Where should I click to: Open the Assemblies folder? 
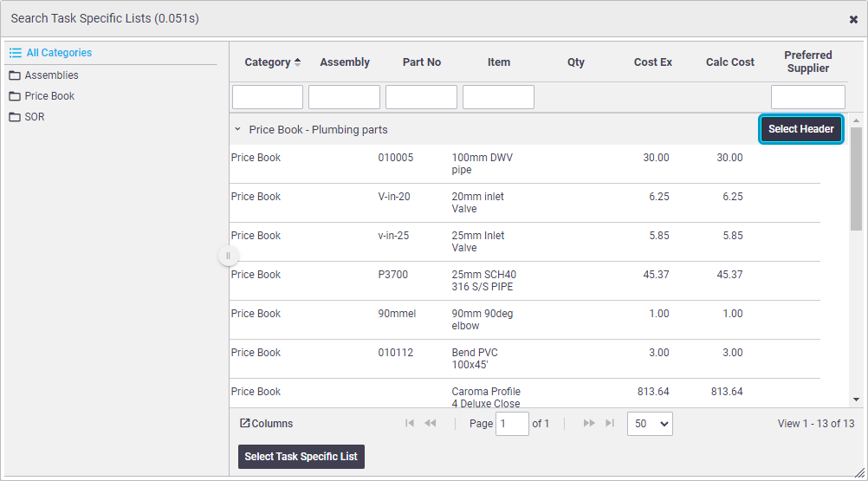click(43, 75)
